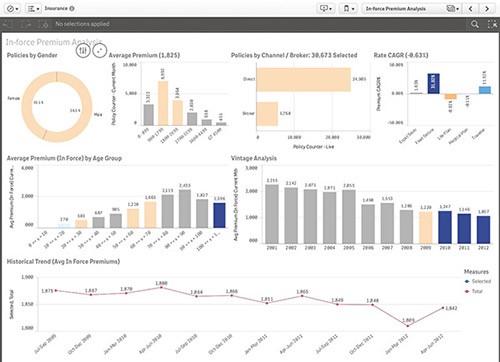This screenshot has height=362, width=500.
Task: Open the storytelling snapshot menu
Action: pos(326,9)
